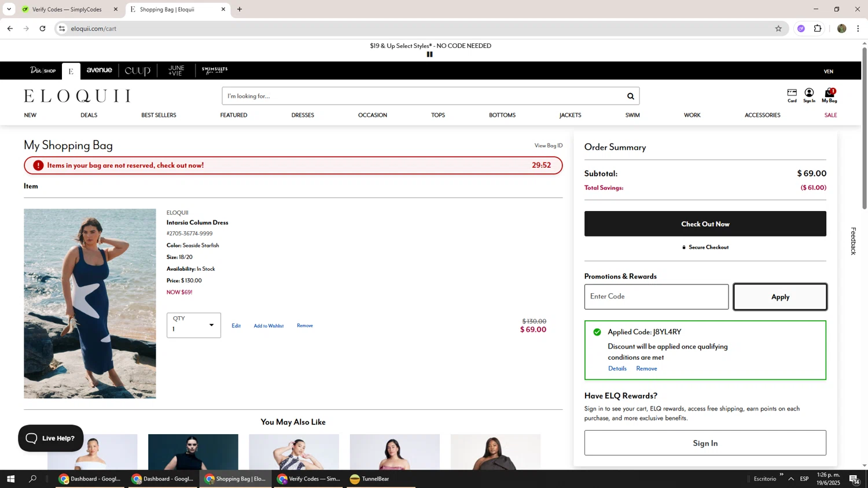Go back to the previous page
The height and width of the screenshot is (488, 868).
[x=10, y=28]
